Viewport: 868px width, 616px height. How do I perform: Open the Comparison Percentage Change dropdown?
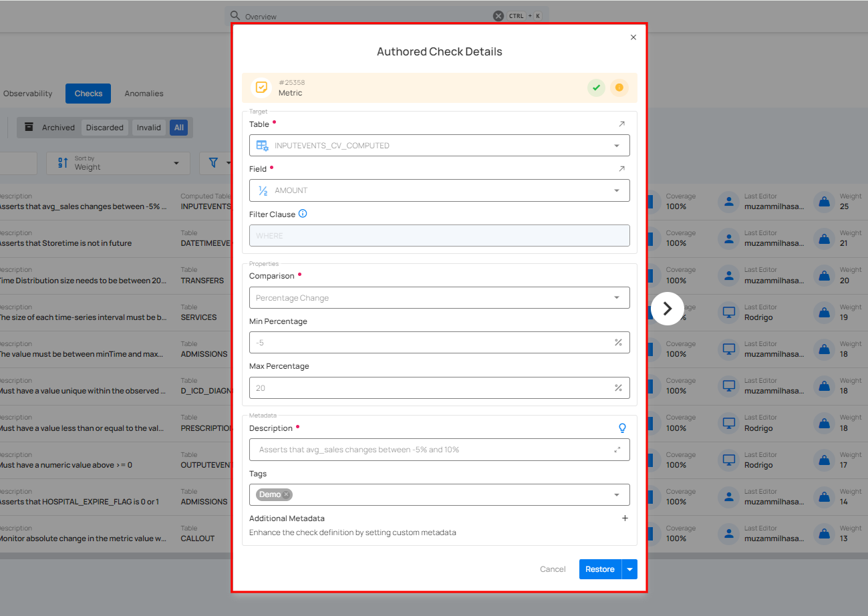(x=440, y=298)
